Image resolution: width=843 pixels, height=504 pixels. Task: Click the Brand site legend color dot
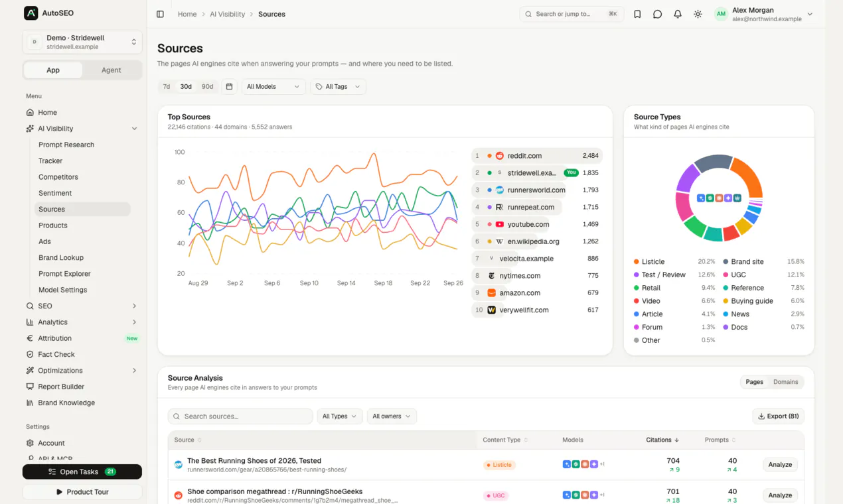coord(726,262)
